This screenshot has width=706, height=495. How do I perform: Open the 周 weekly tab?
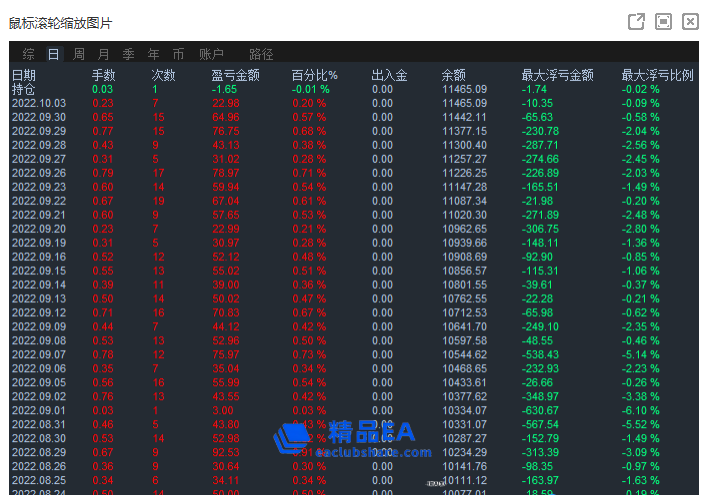click(79, 54)
